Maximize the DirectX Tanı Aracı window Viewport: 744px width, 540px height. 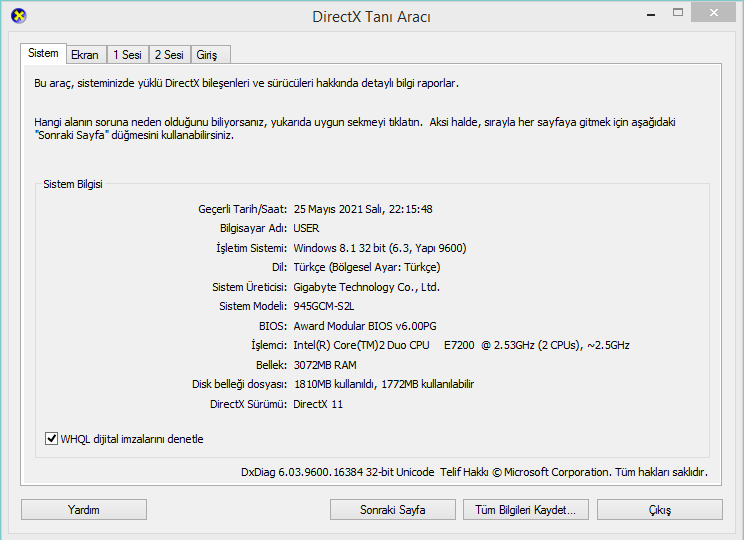pyautogui.click(x=678, y=13)
